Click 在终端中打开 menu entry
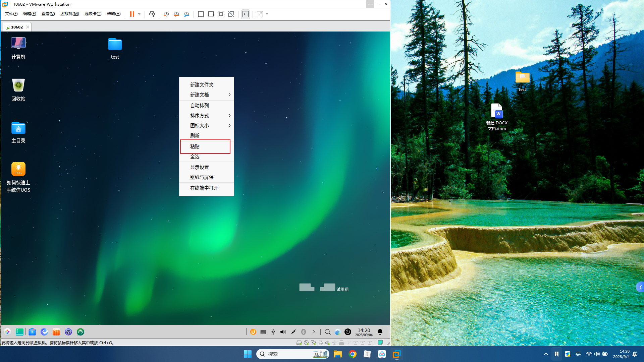644x362 pixels. coord(204,188)
